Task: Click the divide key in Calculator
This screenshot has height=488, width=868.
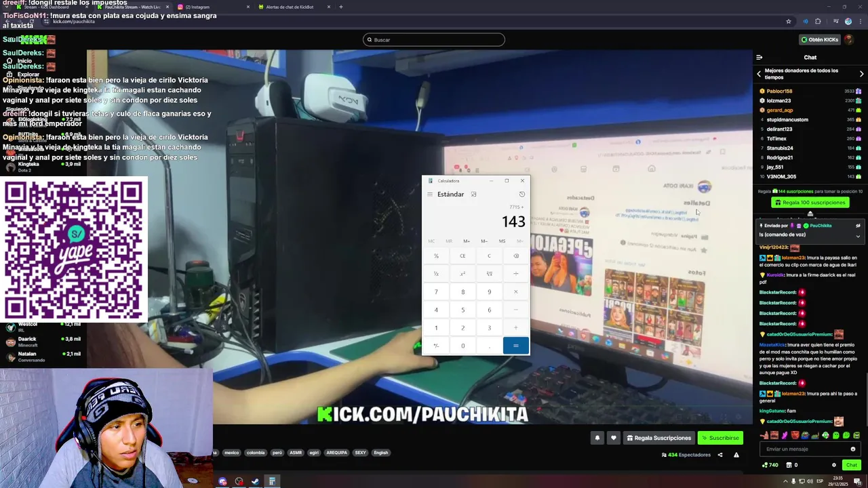Action: click(515, 274)
